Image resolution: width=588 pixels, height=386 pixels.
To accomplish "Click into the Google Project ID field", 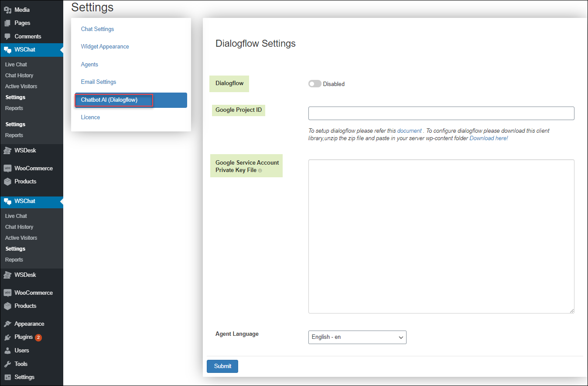I will 441,113.
